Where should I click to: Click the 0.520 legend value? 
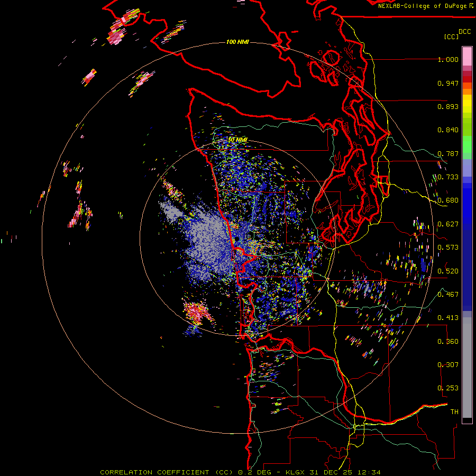tap(448, 271)
